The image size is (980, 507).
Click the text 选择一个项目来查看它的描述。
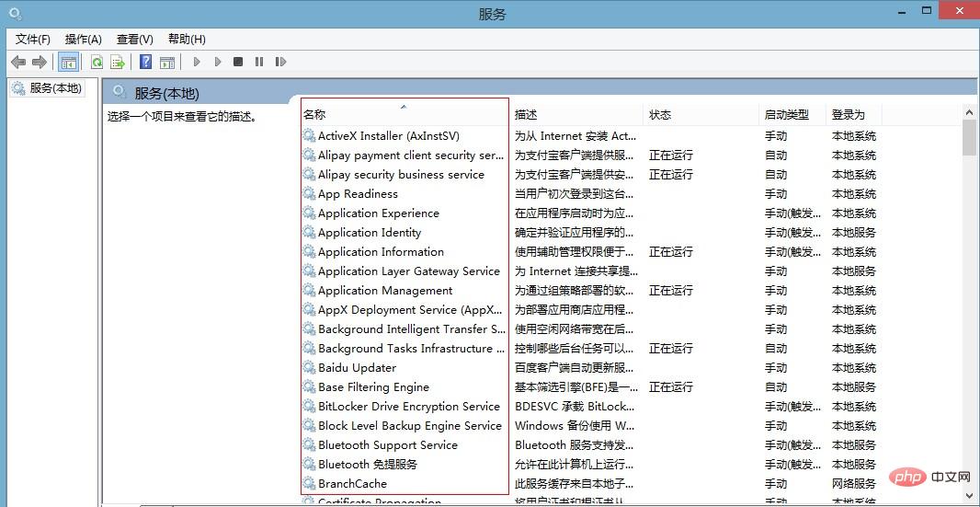182,117
